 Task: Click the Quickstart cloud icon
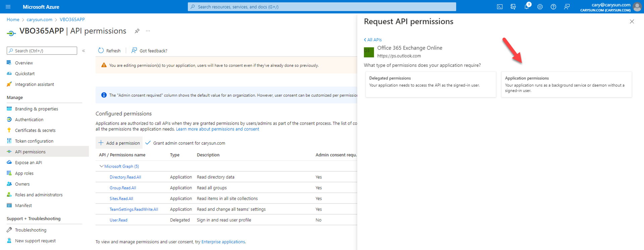9,73
